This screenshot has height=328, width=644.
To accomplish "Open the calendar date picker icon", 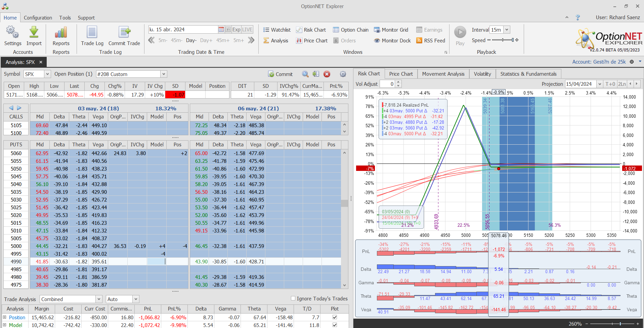I will [221, 30].
